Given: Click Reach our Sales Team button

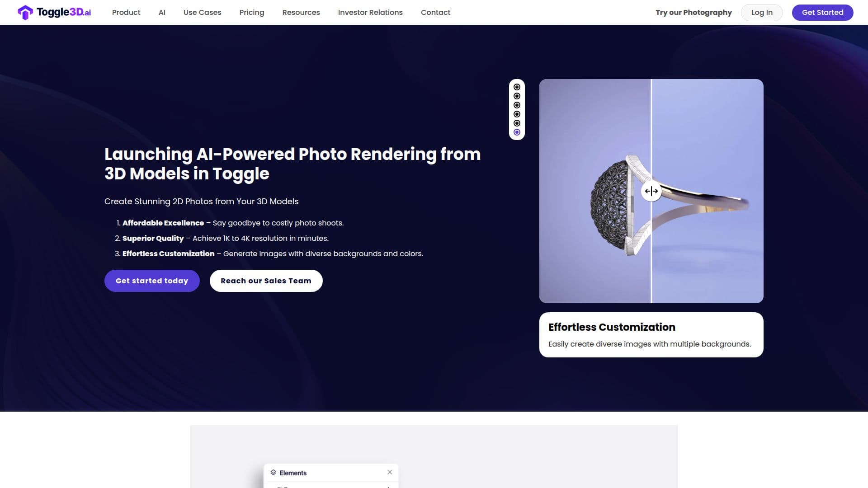Looking at the screenshot, I should [x=266, y=281].
